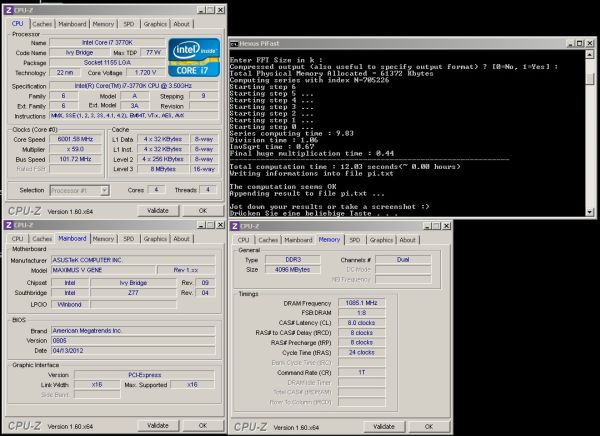Open the Graphics tab in the Memory window

381,240
